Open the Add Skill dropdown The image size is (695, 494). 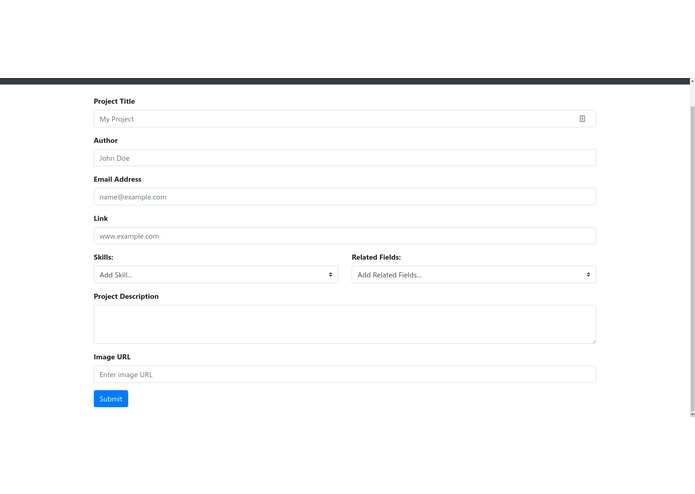click(x=216, y=275)
